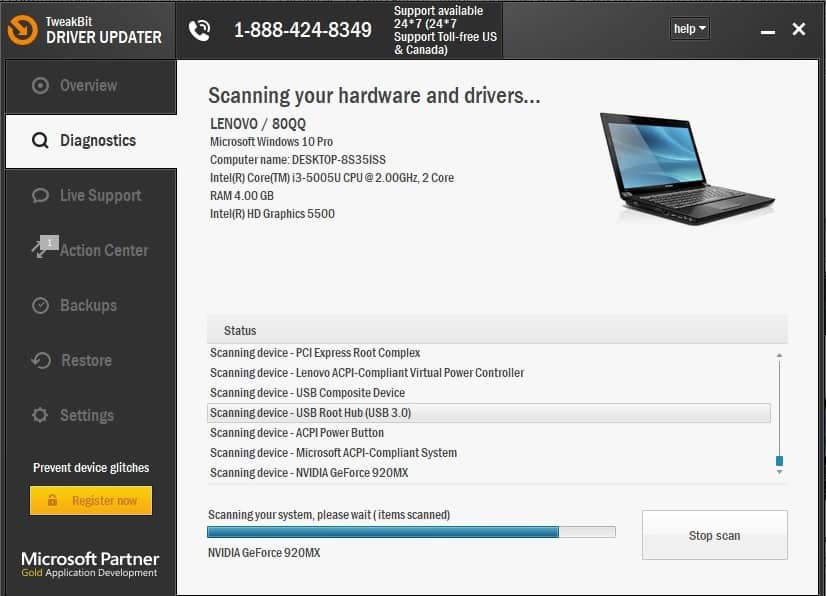
Task: Open the Backups section
Action: pyautogui.click(x=91, y=305)
